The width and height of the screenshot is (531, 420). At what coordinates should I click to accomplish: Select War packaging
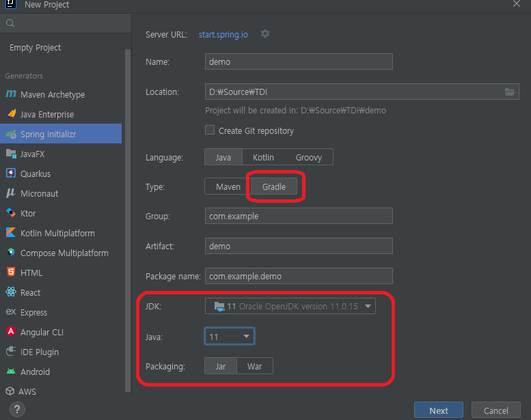tap(254, 366)
